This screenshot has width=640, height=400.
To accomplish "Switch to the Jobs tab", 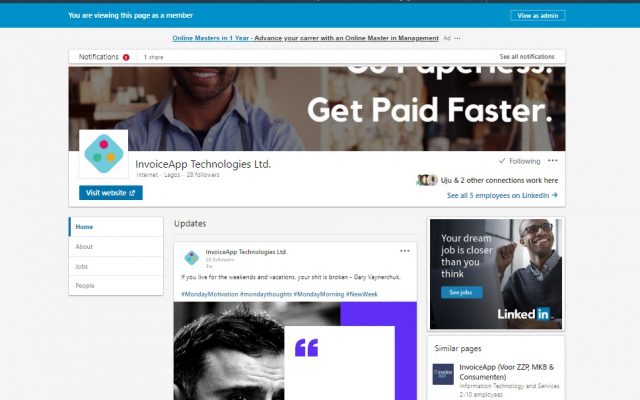I will point(116,266).
